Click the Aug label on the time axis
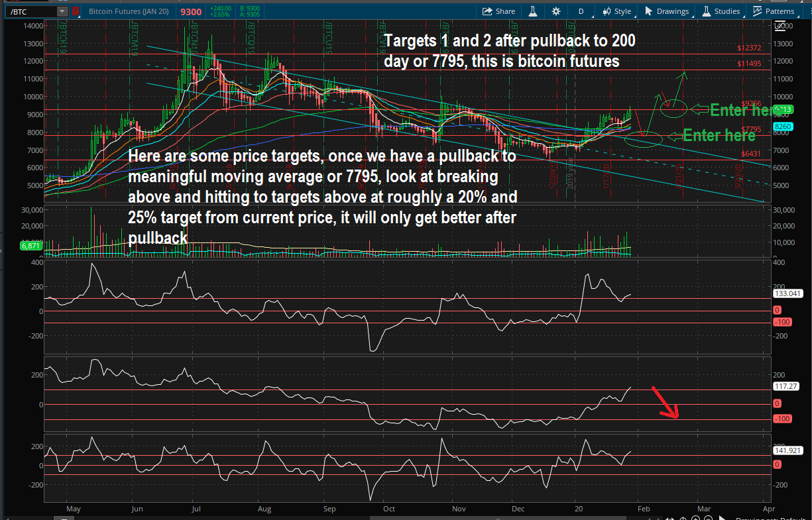812x520 pixels. coord(264,509)
